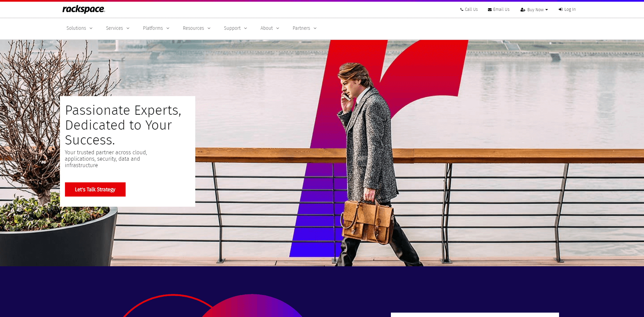Expand the Resources chevron
The width and height of the screenshot is (644, 317).
click(209, 28)
